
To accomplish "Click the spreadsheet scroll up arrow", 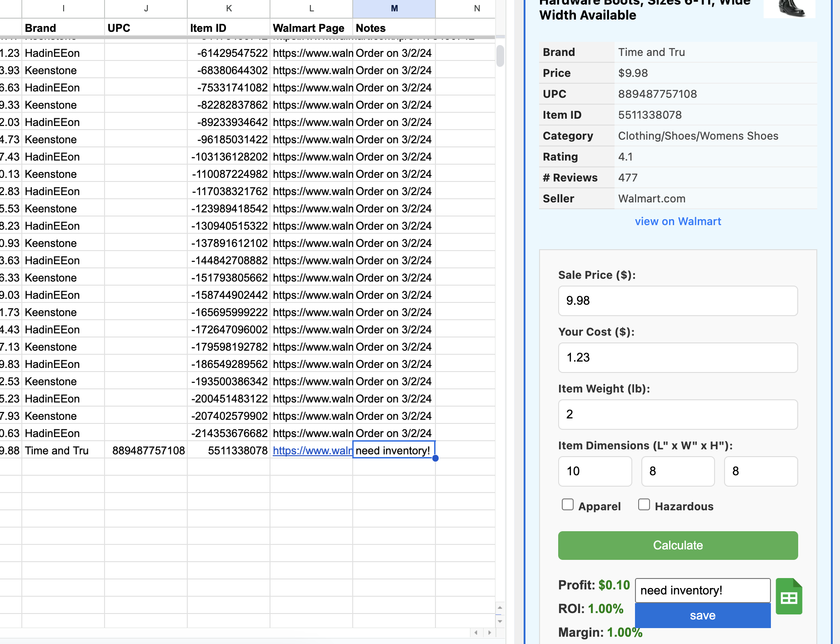I will pos(500,608).
